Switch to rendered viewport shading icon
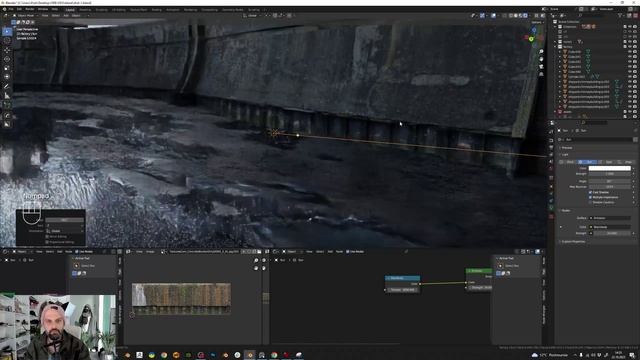The height and width of the screenshot is (360, 640). 525,16
